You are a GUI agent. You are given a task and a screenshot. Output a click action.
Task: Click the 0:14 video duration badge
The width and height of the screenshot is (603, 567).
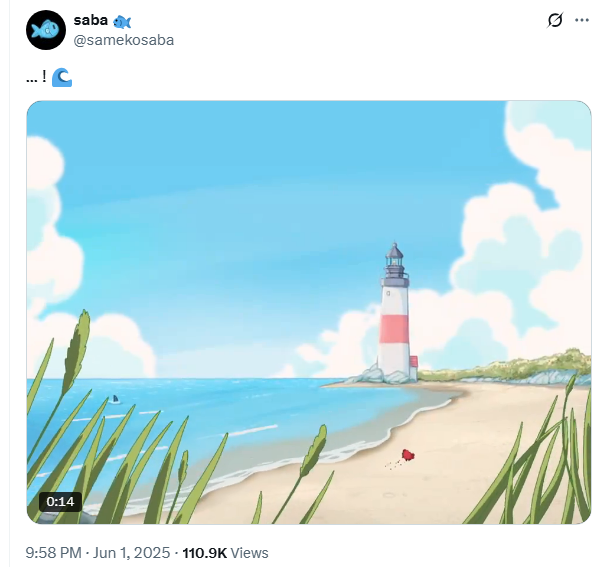pos(60,502)
